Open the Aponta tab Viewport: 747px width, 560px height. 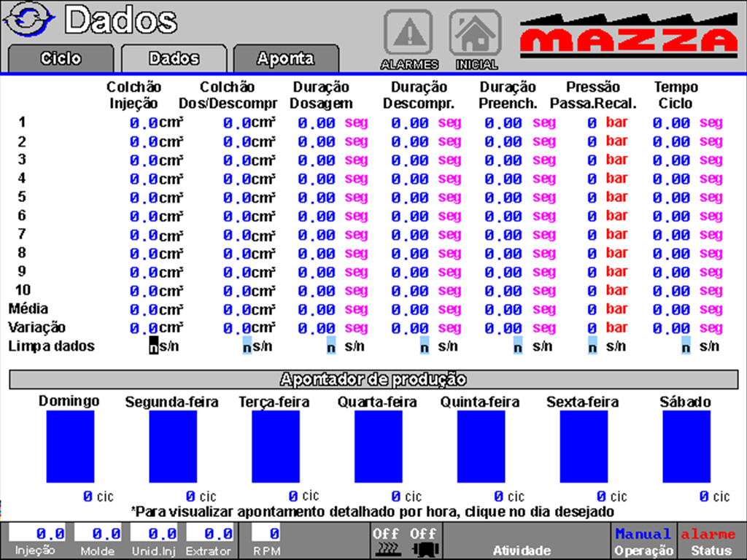click(x=285, y=58)
